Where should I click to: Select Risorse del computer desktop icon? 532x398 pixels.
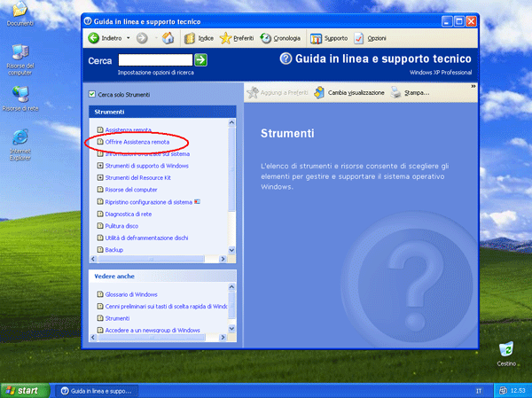click(x=20, y=59)
